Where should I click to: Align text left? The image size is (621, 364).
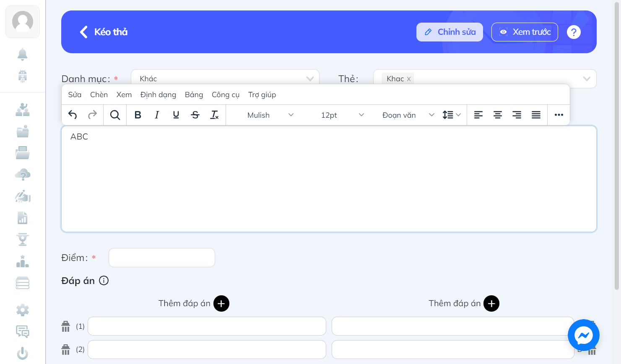pyautogui.click(x=478, y=115)
